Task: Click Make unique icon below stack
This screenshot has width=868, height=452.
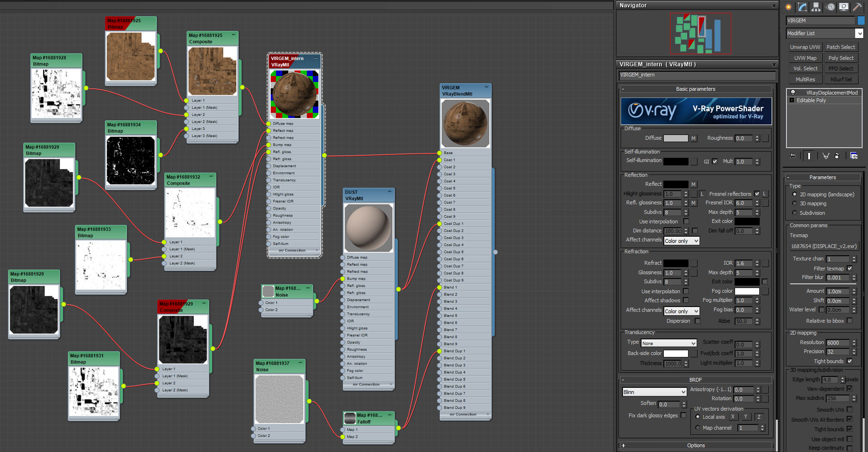Action: coord(826,155)
